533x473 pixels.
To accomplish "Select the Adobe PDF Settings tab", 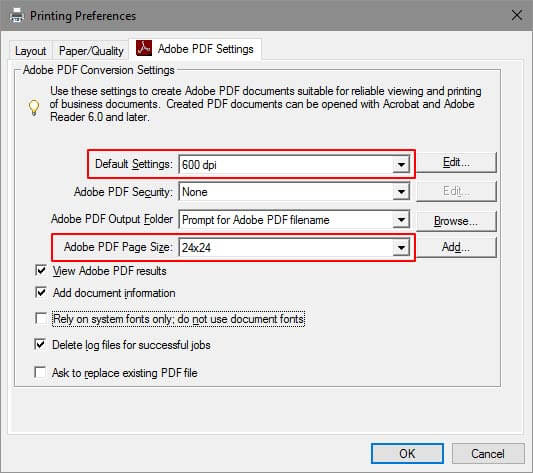I will click(x=195, y=49).
